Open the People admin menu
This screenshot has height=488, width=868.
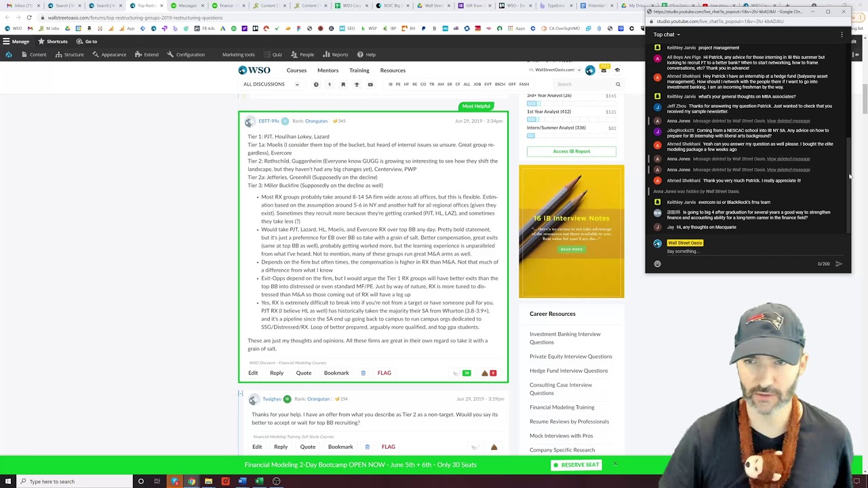coord(302,54)
